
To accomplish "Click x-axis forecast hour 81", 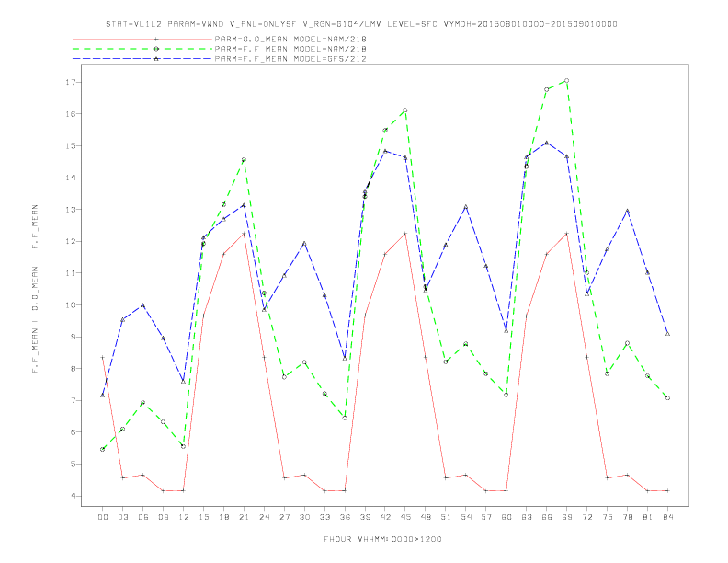I will click(648, 517).
